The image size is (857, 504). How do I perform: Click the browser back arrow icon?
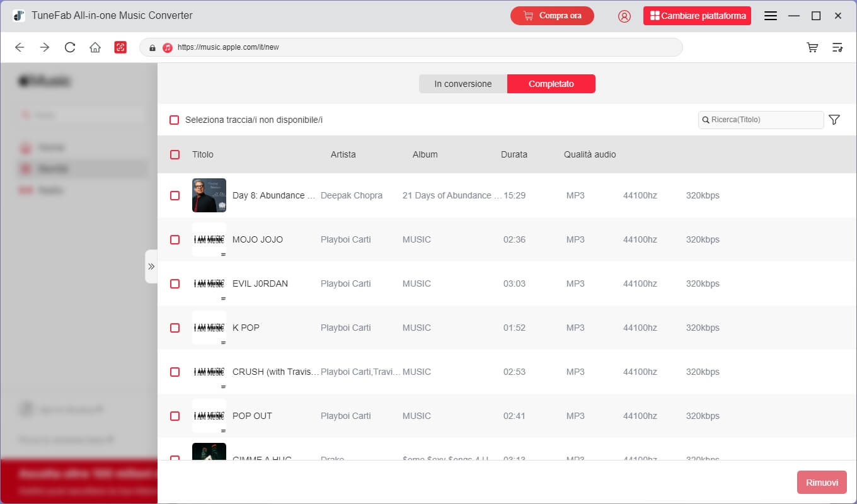20,47
